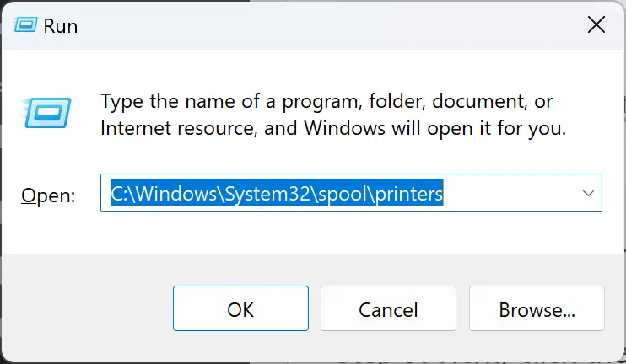Screen dimensions: 626x364
Task: Click the Open: label
Action: coord(48,195)
